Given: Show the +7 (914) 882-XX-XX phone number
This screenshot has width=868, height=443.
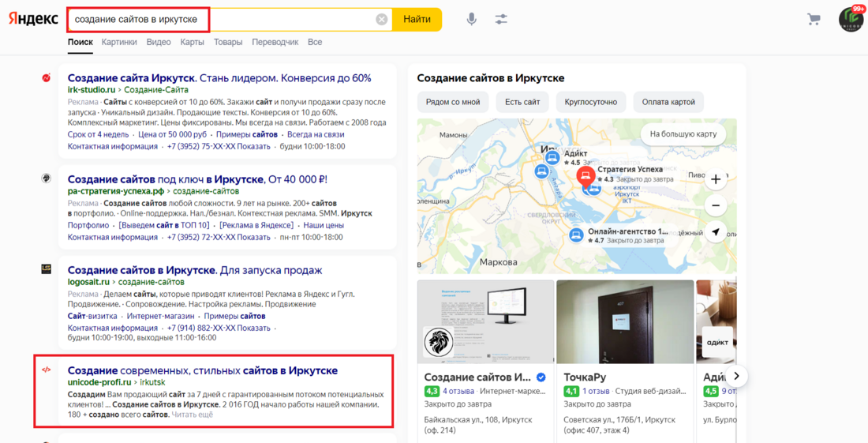Looking at the screenshot, I should click(x=219, y=328).
